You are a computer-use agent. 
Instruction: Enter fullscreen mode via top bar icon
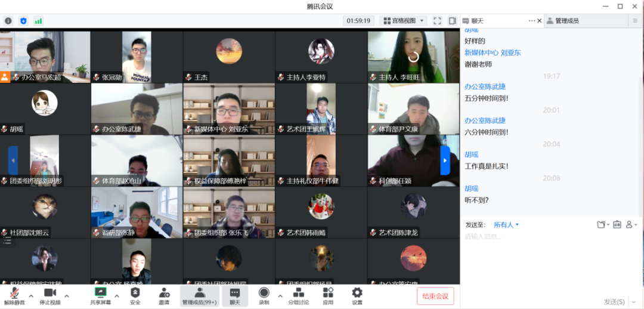click(437, 21)
